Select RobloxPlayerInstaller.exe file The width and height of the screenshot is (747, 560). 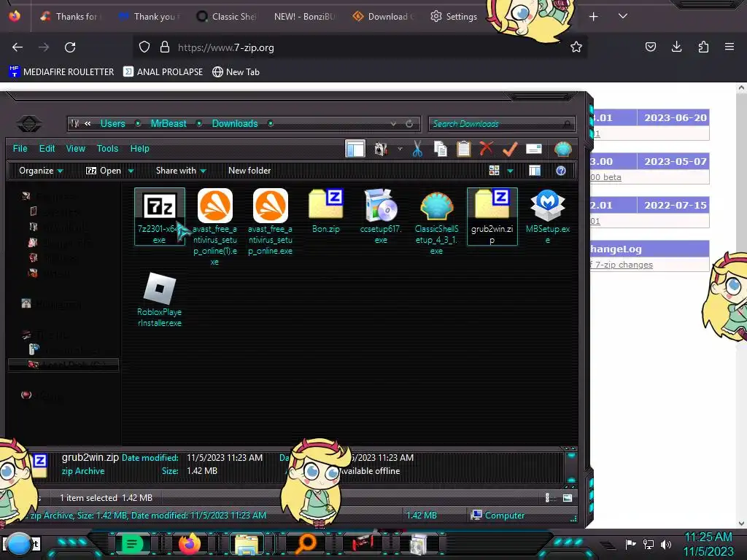pyautogui.click(x=159, y=300)
